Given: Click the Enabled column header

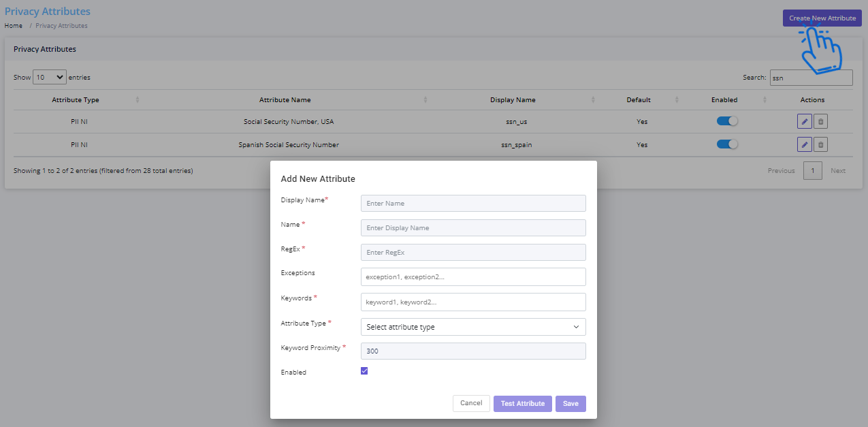Looking at the screenshot, I should point(724,100).
